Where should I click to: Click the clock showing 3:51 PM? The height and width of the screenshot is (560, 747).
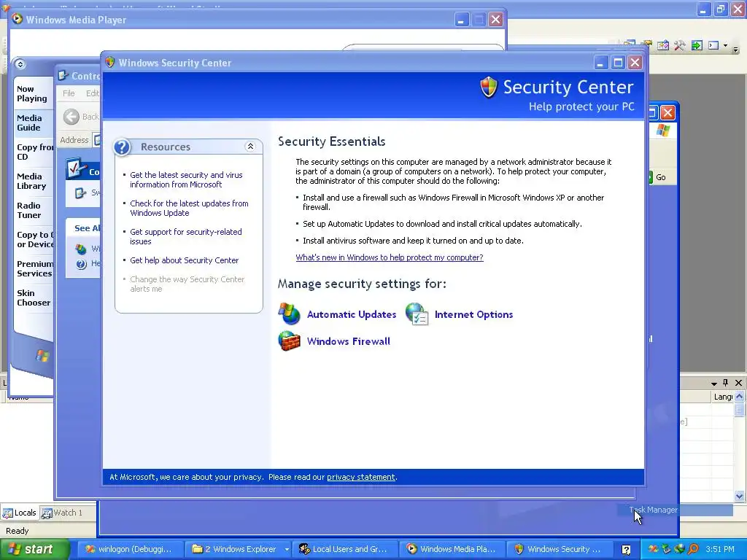(720, 549)
